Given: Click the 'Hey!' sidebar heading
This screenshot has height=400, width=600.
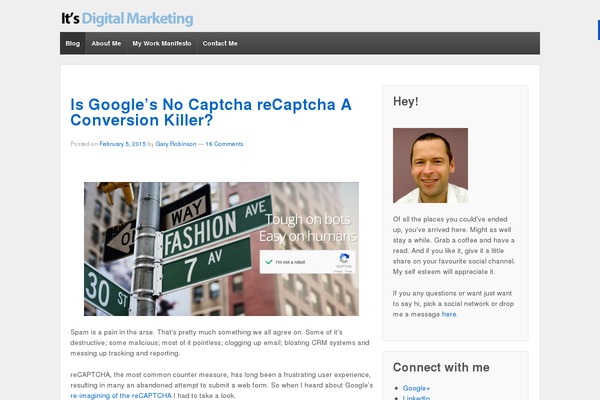Looking at the screenshot, I should point(406,101).
